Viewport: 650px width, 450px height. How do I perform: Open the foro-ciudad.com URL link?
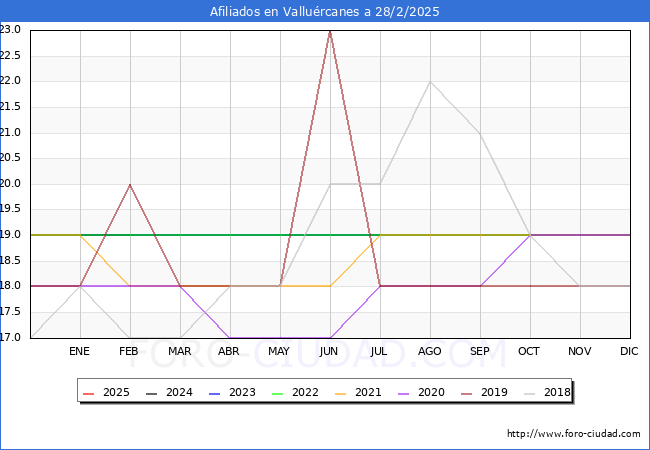click(x=574, y=434)
